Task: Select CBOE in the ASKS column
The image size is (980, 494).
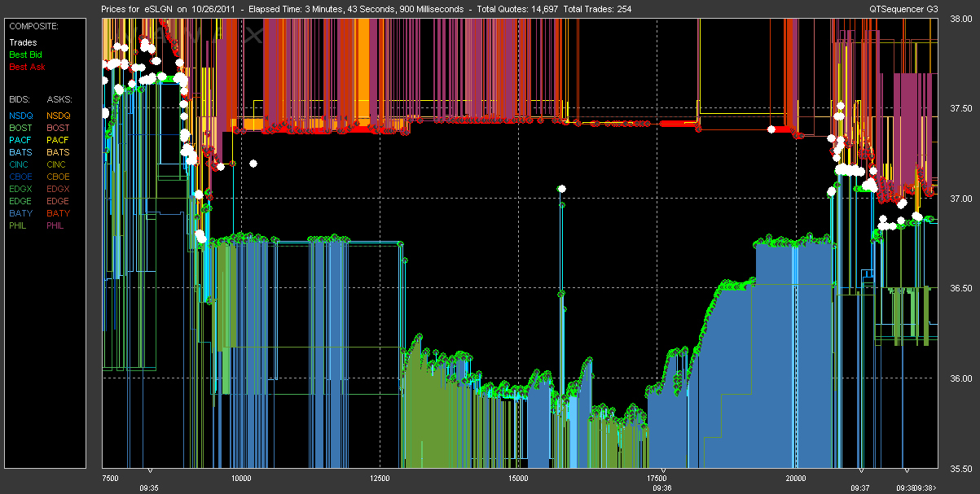Action: [x=59, y=177]
